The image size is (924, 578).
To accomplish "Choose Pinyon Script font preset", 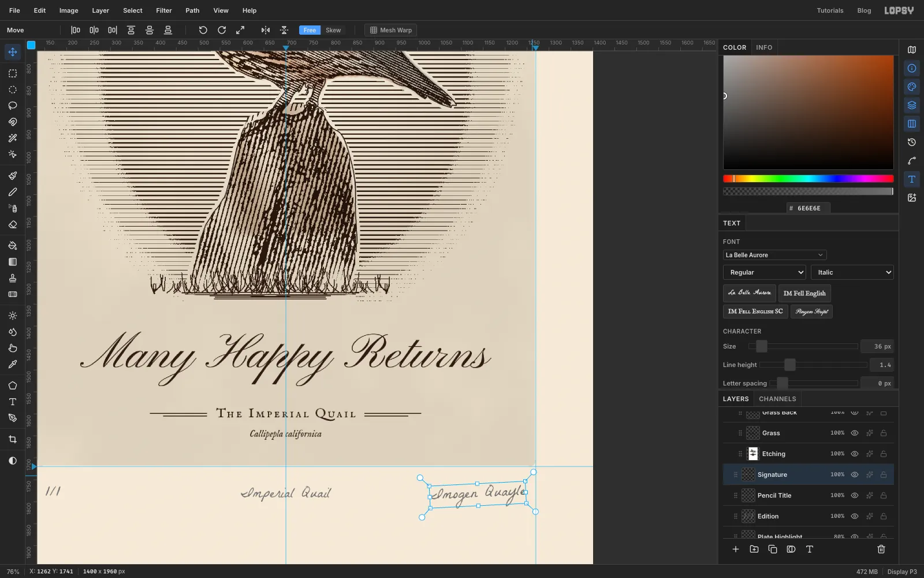I will (811, 312).
